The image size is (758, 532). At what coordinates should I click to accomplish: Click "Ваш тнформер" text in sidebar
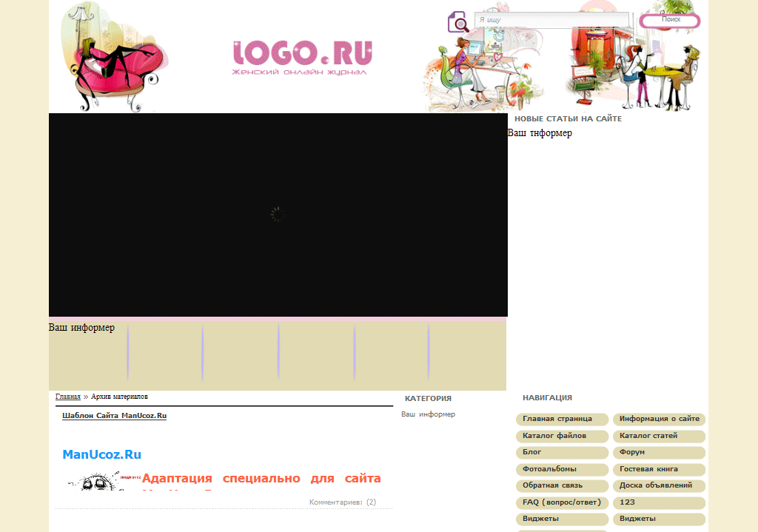[540, 133]
